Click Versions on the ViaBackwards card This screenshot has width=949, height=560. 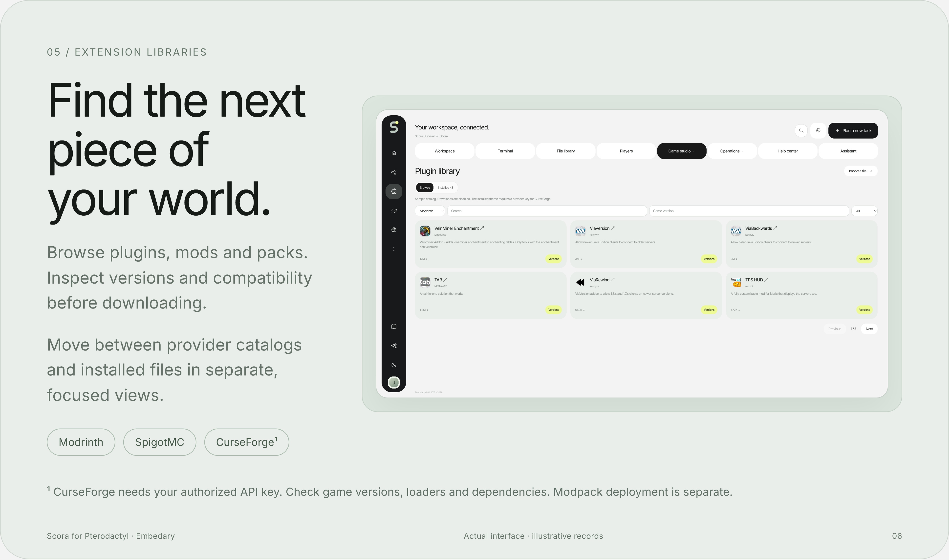pyautogui.click(x=864, y=259)
